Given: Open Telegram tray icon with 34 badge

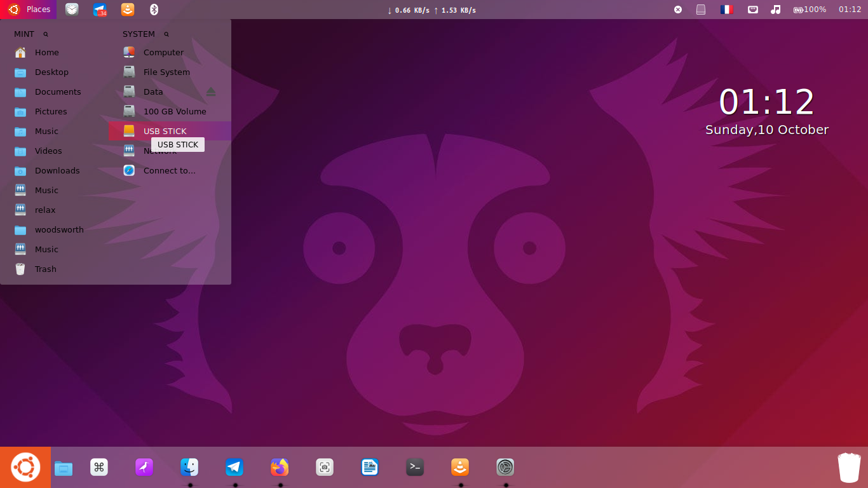Looking at the screenshot, I should [x=100, y=10].
